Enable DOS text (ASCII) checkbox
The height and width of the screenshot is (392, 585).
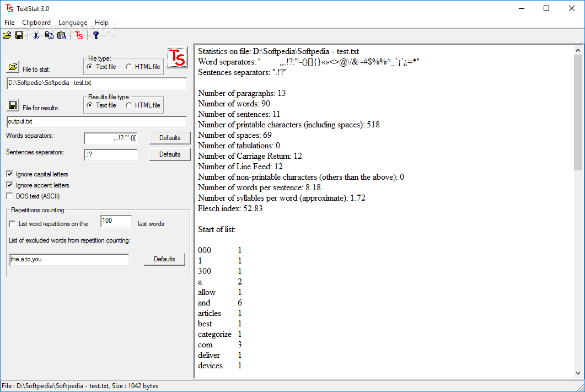(10, 196)
